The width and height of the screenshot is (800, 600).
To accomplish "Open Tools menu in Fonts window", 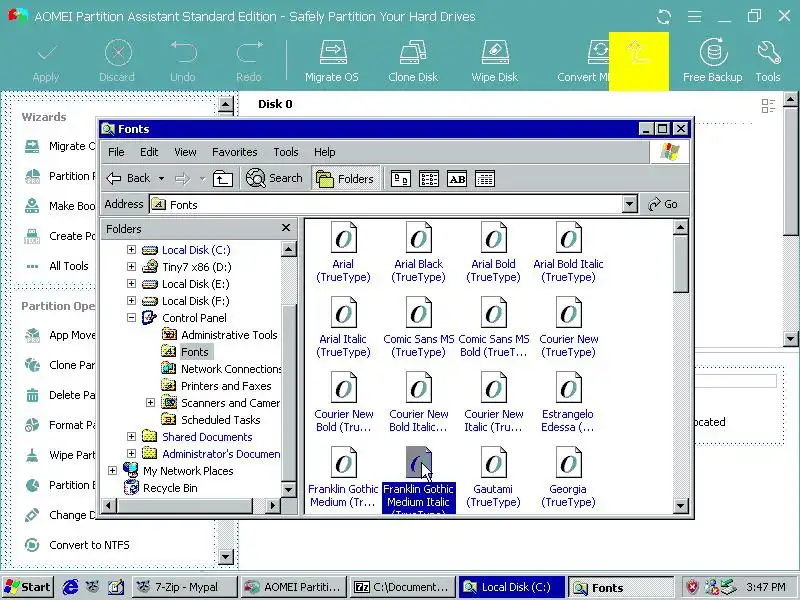I will point(286,152).
